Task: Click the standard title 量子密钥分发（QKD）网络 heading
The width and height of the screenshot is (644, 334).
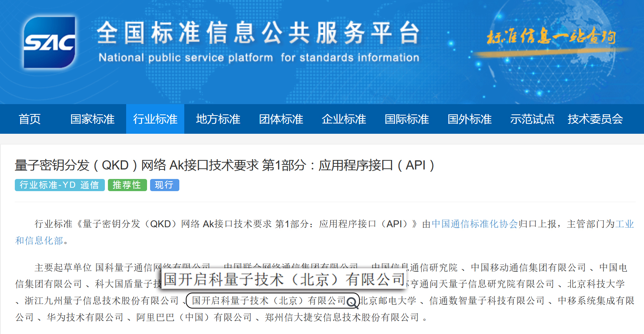Action: (224, 165)
